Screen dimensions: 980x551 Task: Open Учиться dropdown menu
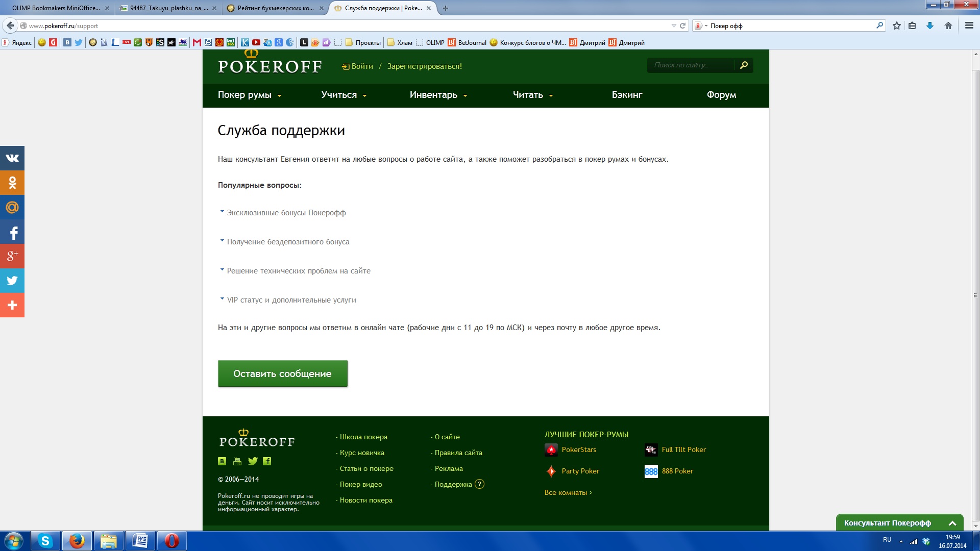tap(344, 95)
